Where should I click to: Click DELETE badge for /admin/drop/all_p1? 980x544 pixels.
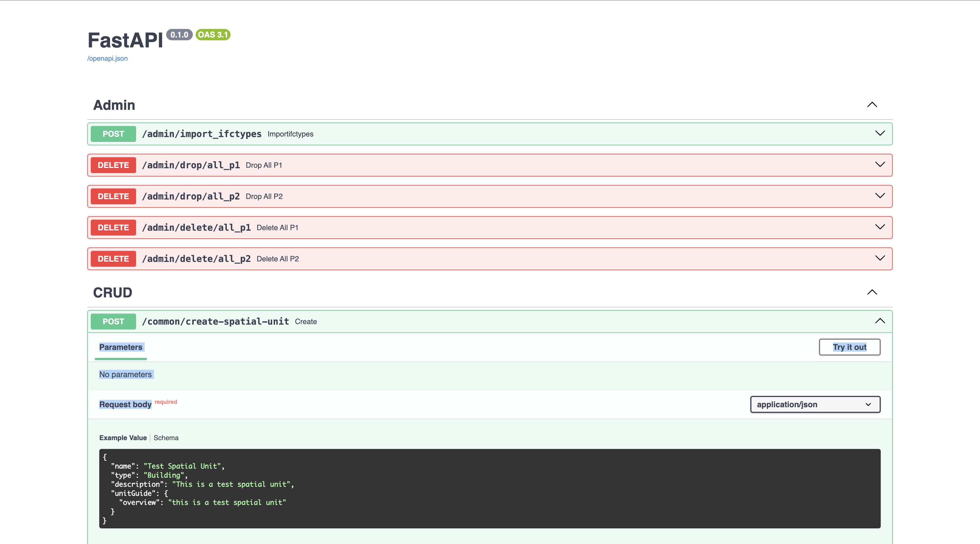pos(113,165)
